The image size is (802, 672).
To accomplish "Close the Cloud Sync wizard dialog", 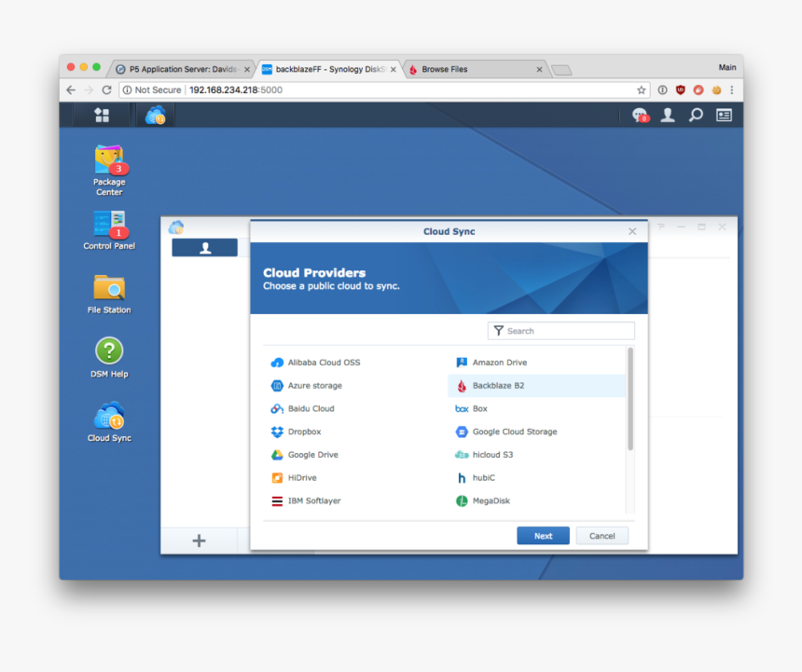I will (x=632, y=231).
